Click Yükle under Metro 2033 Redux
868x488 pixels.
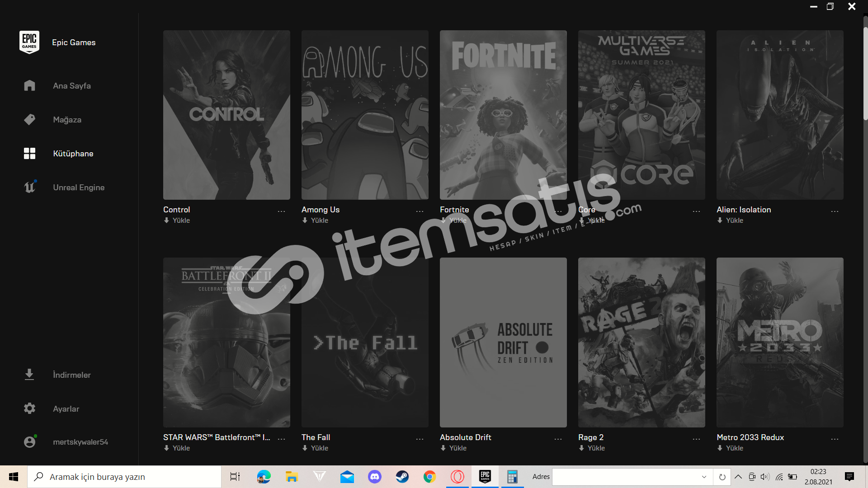coord(730,448)
